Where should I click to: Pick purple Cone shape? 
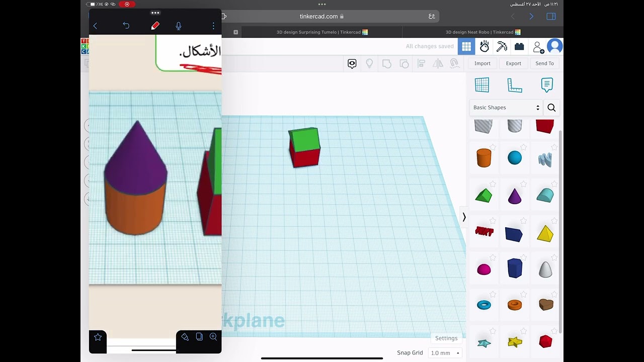(515, 196)
